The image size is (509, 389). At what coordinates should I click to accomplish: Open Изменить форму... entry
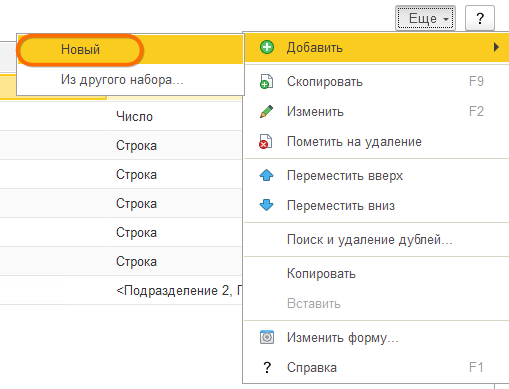(x=377, y=338)
